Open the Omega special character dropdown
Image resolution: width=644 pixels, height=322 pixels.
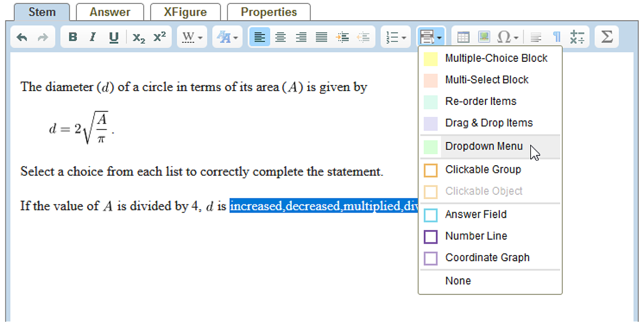tap(508, 37)
